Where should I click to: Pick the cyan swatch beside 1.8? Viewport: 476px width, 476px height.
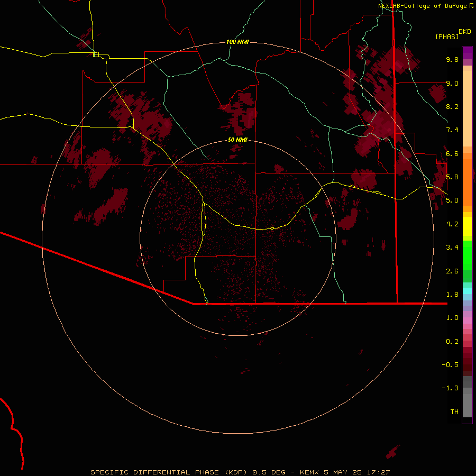[x=467, y=291]
